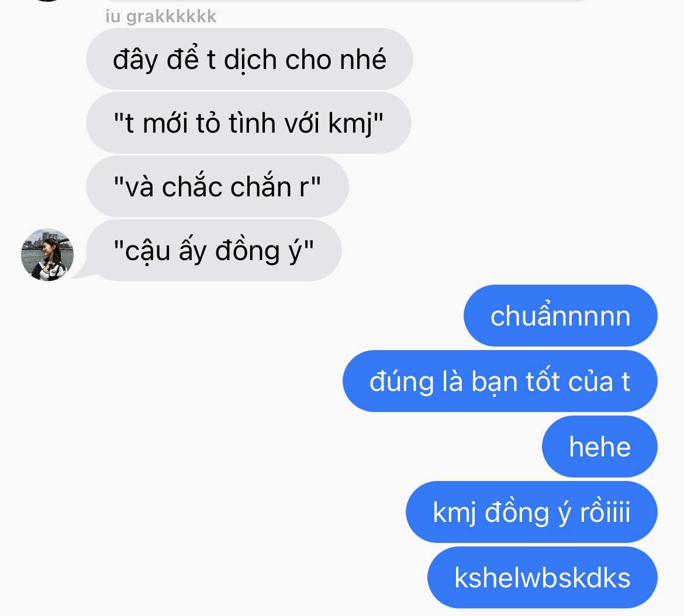Select the message 'đây để t dịch cho nhé'
Image resolution: width=684 pixels, height=616 pixels.
250,59
